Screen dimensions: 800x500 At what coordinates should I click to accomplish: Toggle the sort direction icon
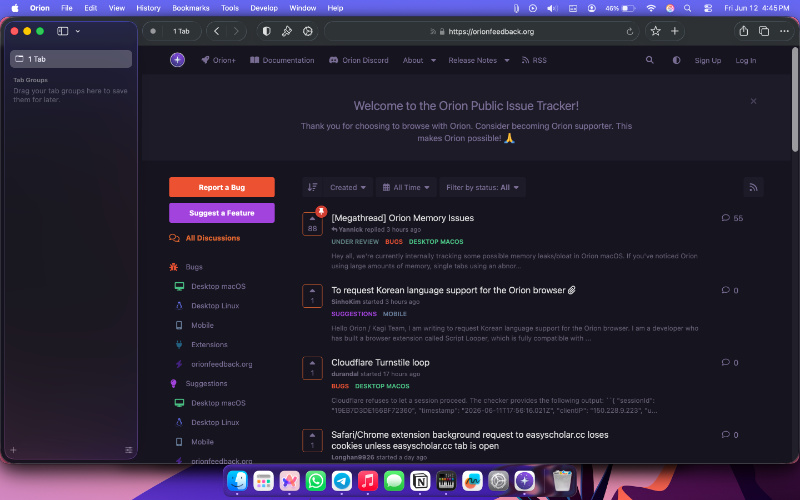[x=312, y=187]
